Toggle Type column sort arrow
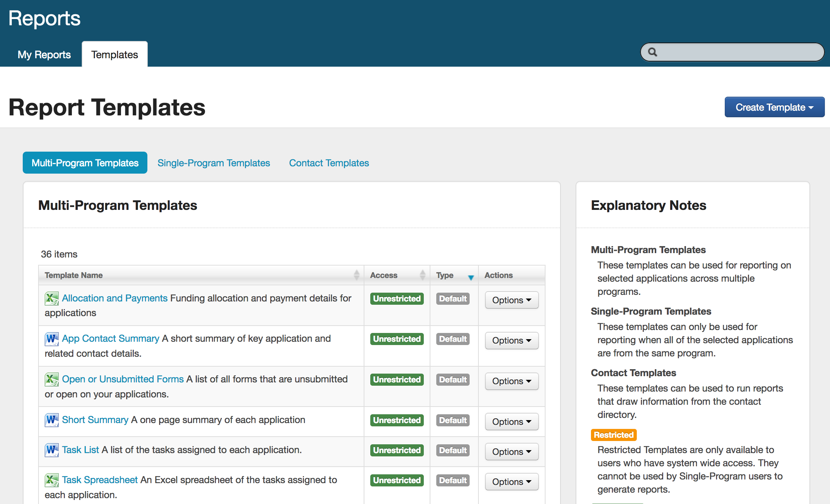The height and width of the screenshot is (504, 830). (471, 277)
